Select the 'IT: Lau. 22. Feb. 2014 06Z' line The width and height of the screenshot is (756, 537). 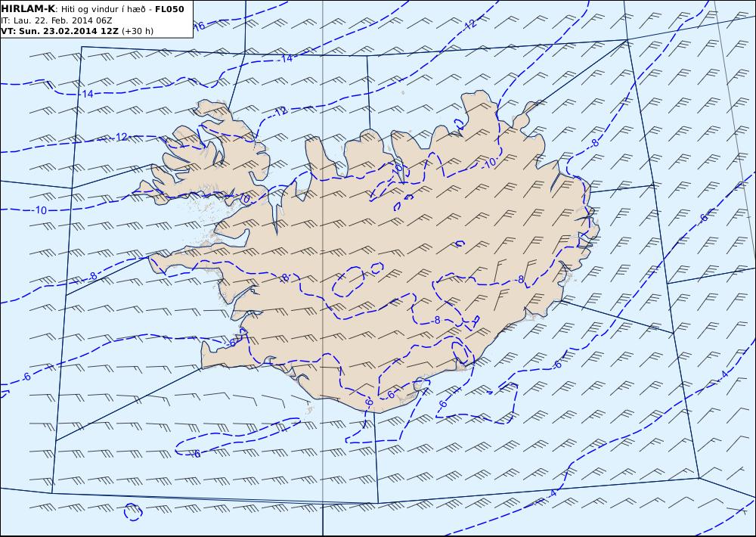point(57,20)
